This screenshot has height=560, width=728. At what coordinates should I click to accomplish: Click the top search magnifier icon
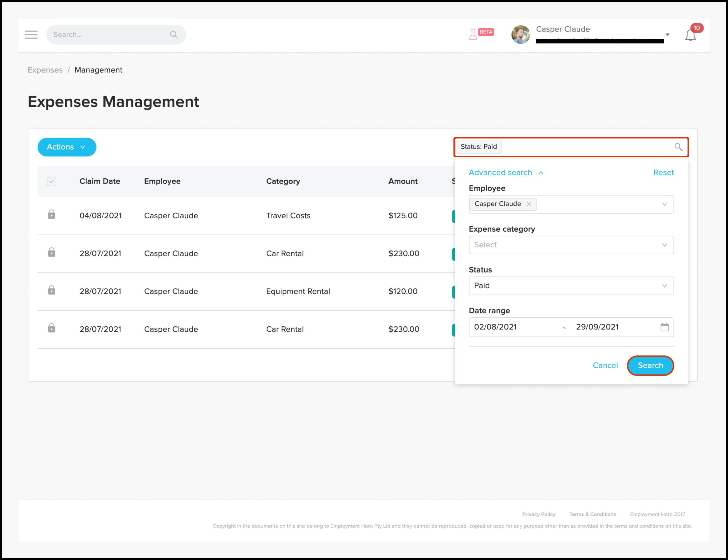pos(173,34)
